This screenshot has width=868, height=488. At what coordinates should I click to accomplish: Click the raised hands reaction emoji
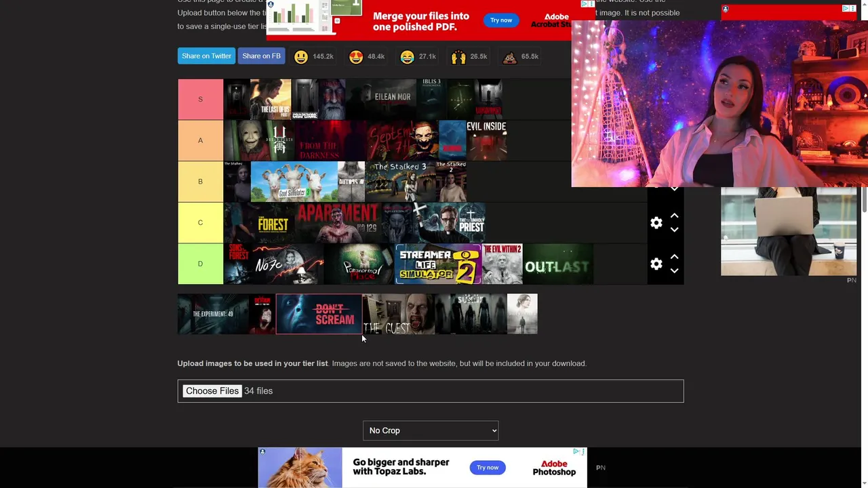click(458, 57)
